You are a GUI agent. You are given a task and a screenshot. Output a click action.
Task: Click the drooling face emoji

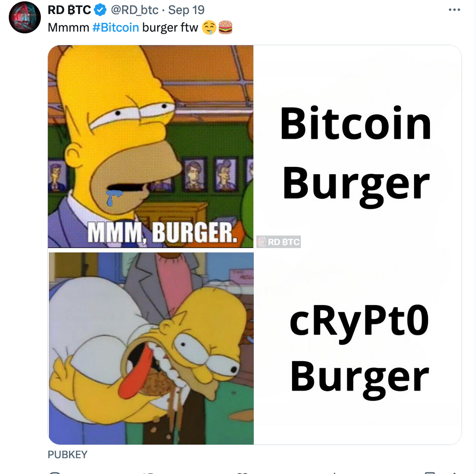pos(209,28)
